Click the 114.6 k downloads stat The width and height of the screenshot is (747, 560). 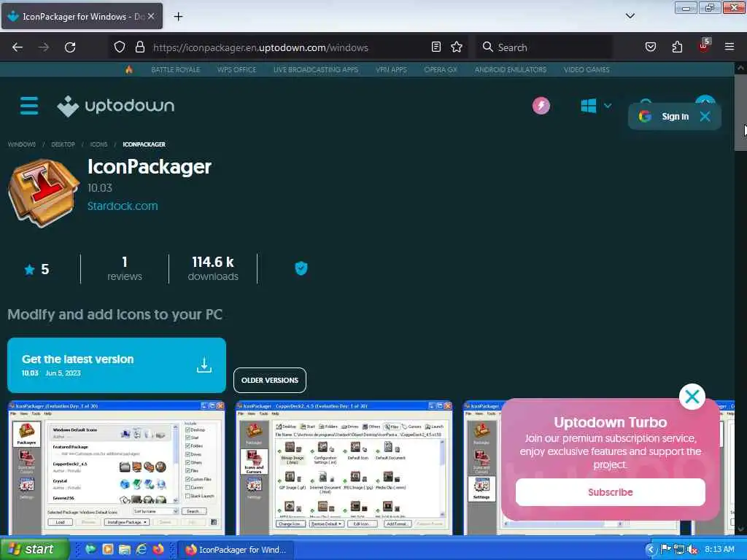click(x=213, y=269)
